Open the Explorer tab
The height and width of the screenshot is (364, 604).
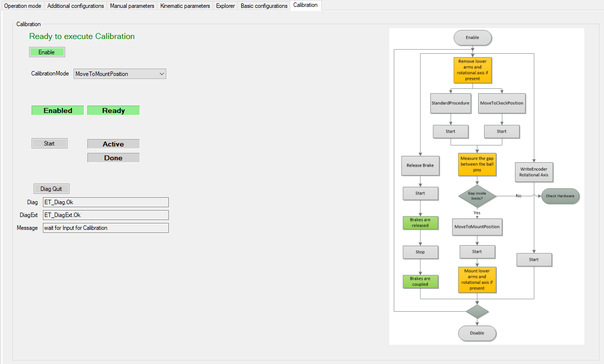[226, 6]
